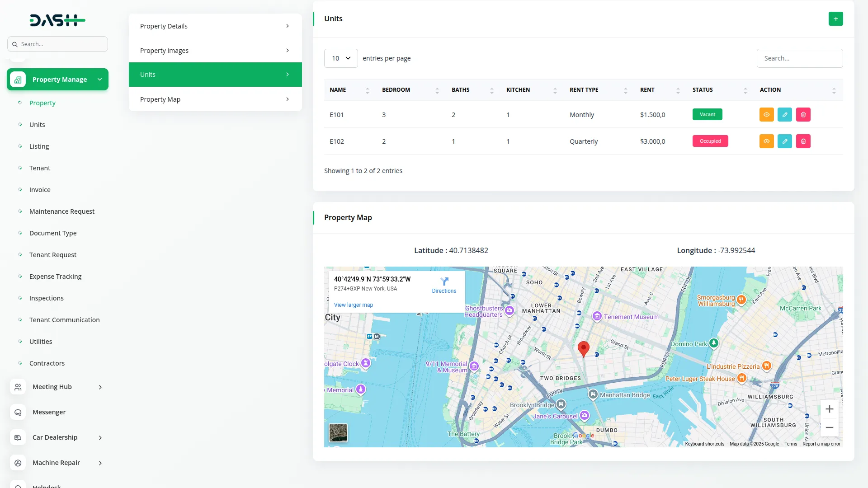868x488 pixels.
Task: Open the entries per page dropdown
Action: [x=341, y=58]
